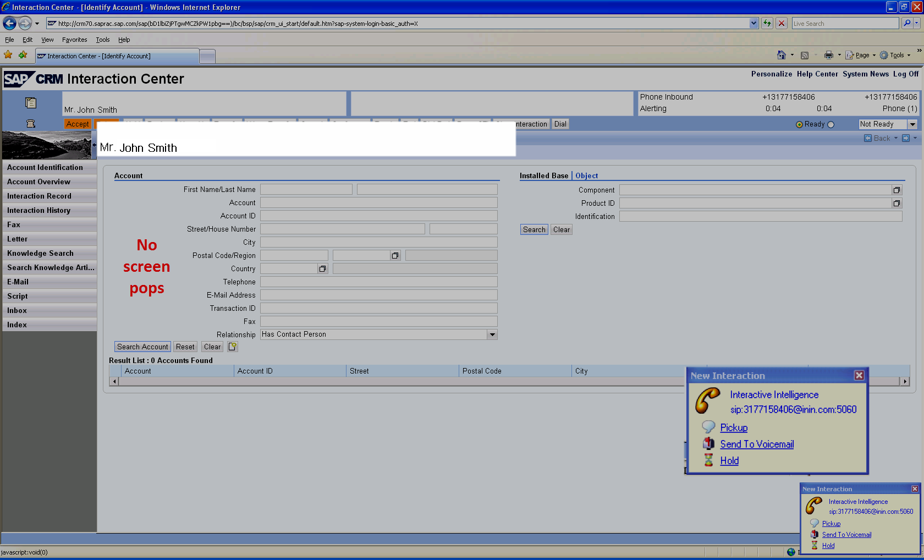
Task: Select the unlabeled radio button right of Ready
Action: coord(831,125)
